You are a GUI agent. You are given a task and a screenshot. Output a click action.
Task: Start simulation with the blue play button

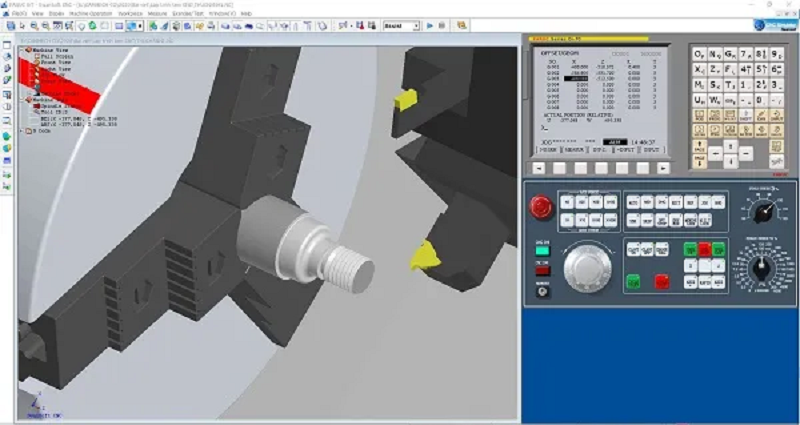[430, 26]
